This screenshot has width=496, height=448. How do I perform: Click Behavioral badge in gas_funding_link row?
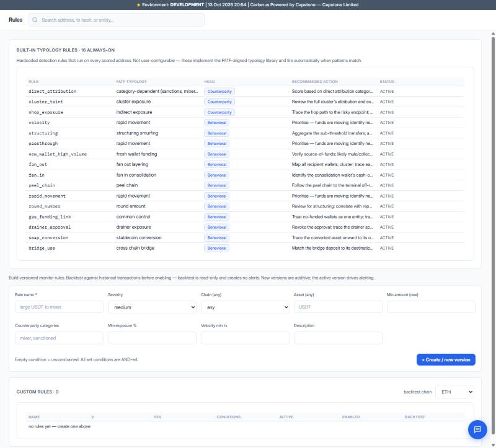(216, 217)
